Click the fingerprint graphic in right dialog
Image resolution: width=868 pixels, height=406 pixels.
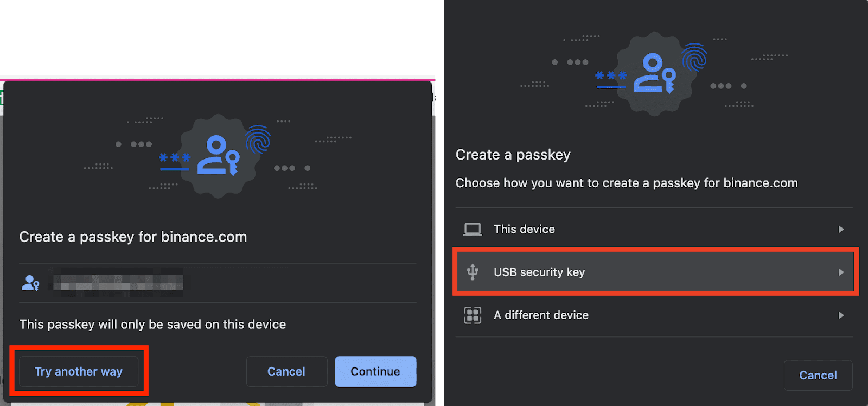pos(695,58)
